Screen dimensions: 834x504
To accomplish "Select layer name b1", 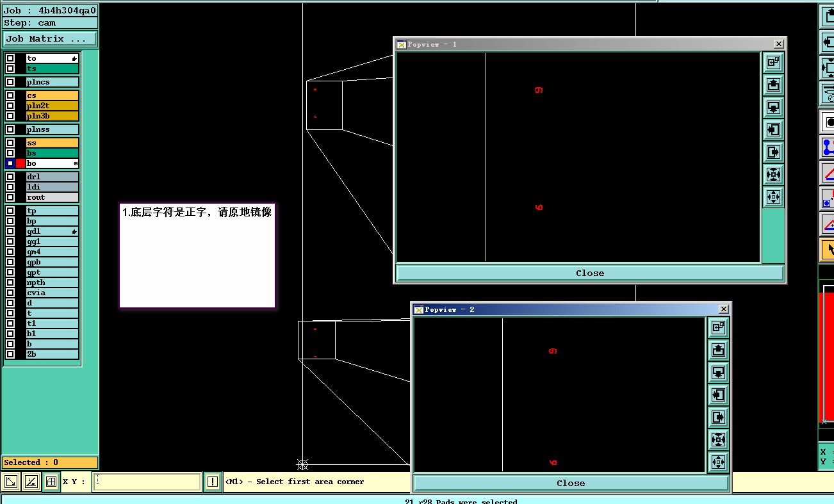I will tap(53, 334).
